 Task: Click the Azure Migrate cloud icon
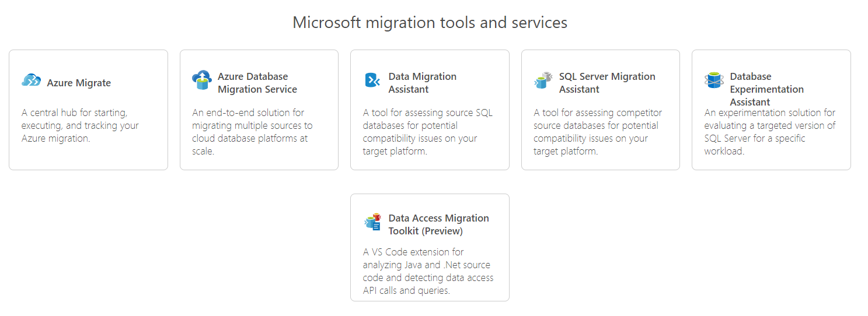point(31,80)
